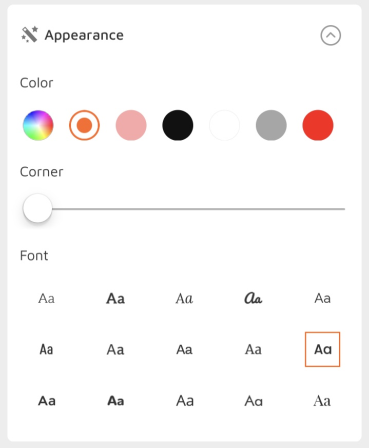Select the cursive script font sample
Viewport: 369px width, 448px height.
(x=253, y=298)
